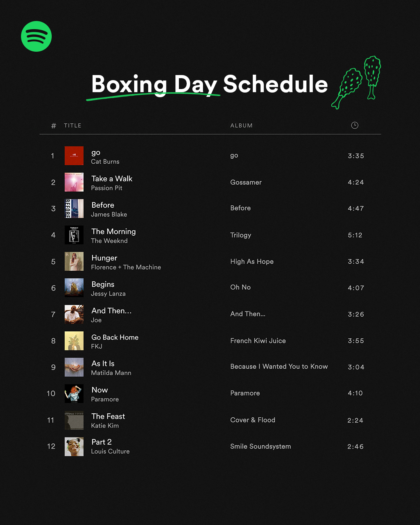Open the 'Part 2' album art thumbnail
Image resolution: width=420 pixels, height=525 pixels.
[x=74, y=446]
